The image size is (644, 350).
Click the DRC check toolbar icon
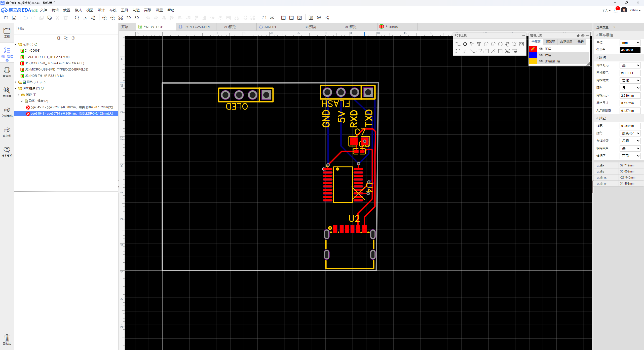272,18
